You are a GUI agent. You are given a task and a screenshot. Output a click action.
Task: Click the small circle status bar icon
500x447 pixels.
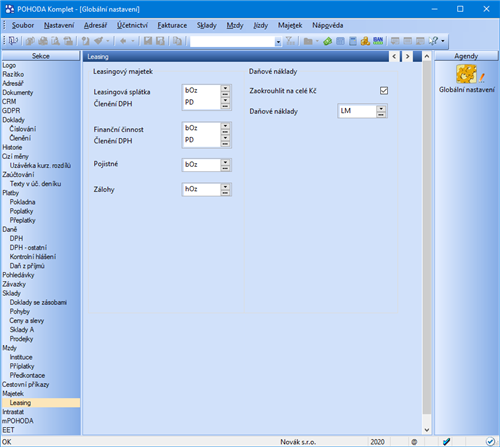pos(414,442)
